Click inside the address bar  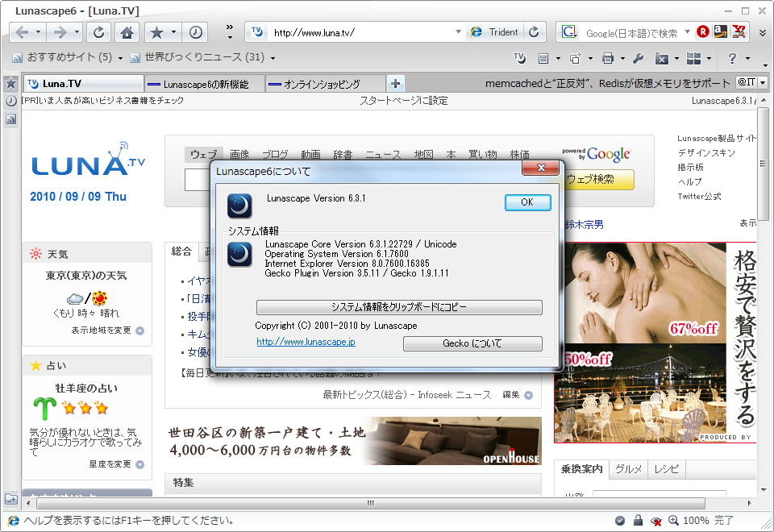(363, 32)
